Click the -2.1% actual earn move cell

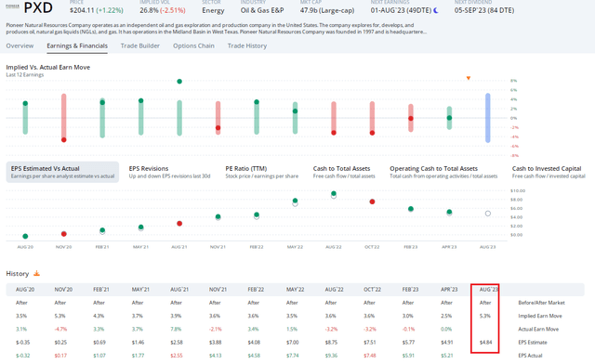[x=215, y=329]
